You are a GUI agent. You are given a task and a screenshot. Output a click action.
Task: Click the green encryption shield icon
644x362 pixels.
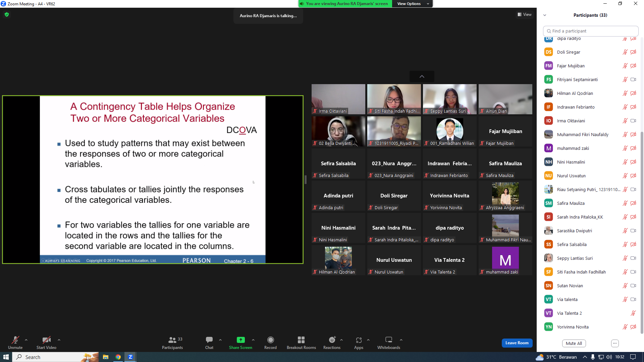[x=7, y=14]
